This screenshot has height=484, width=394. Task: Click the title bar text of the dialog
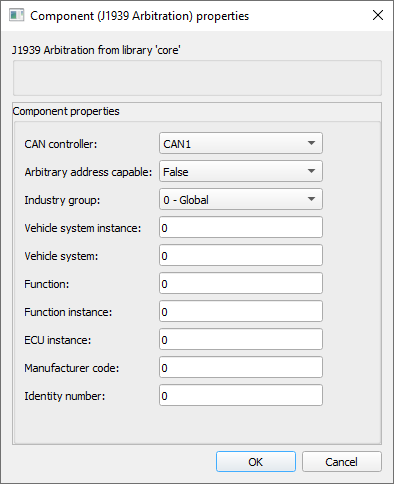pos(139,16)
